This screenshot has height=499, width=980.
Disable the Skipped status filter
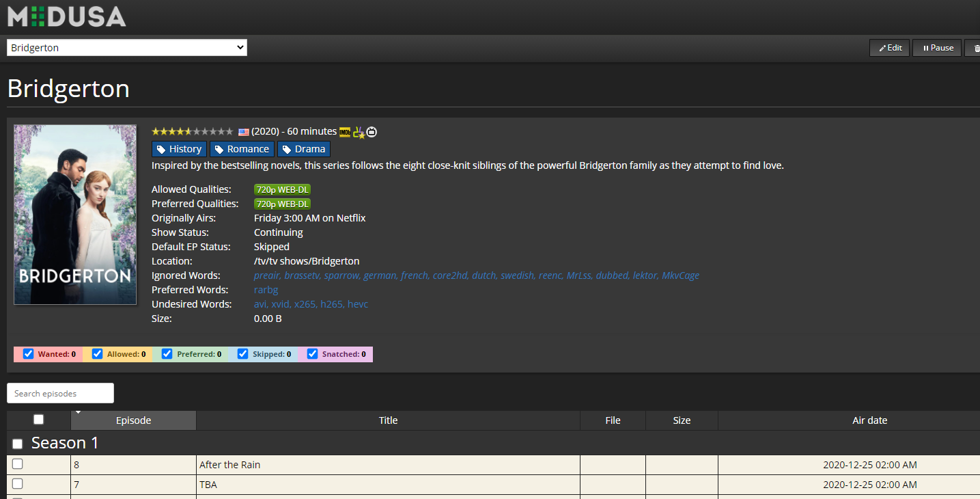[243, 353]
